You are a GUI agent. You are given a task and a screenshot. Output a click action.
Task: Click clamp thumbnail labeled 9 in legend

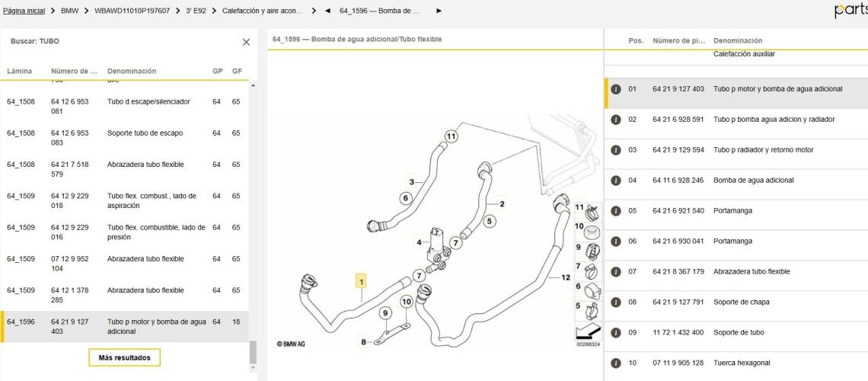tap(587, 250)
